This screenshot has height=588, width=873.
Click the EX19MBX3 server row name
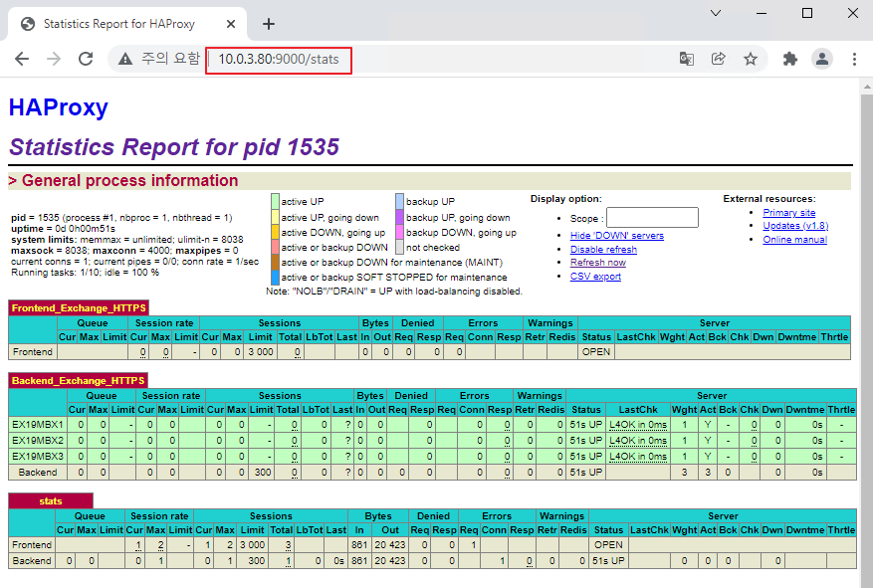[38, 457]
